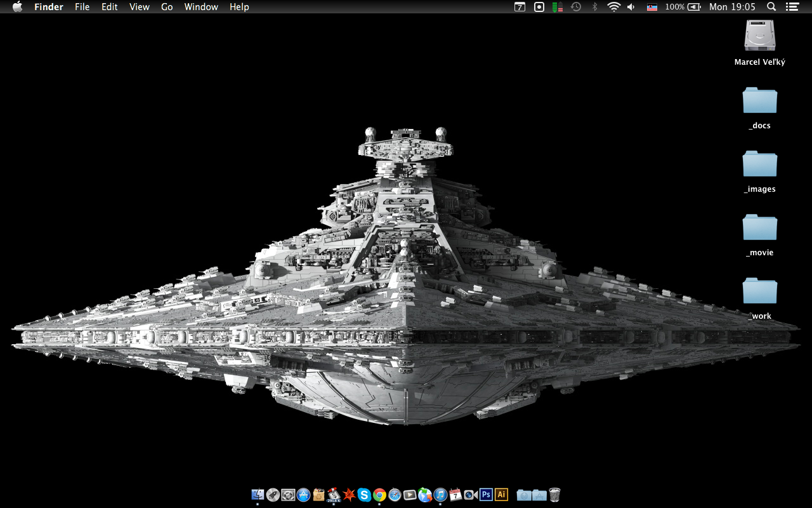
Task: Launch Launchpad rocket icon in Dock
Action: [273, 495]
